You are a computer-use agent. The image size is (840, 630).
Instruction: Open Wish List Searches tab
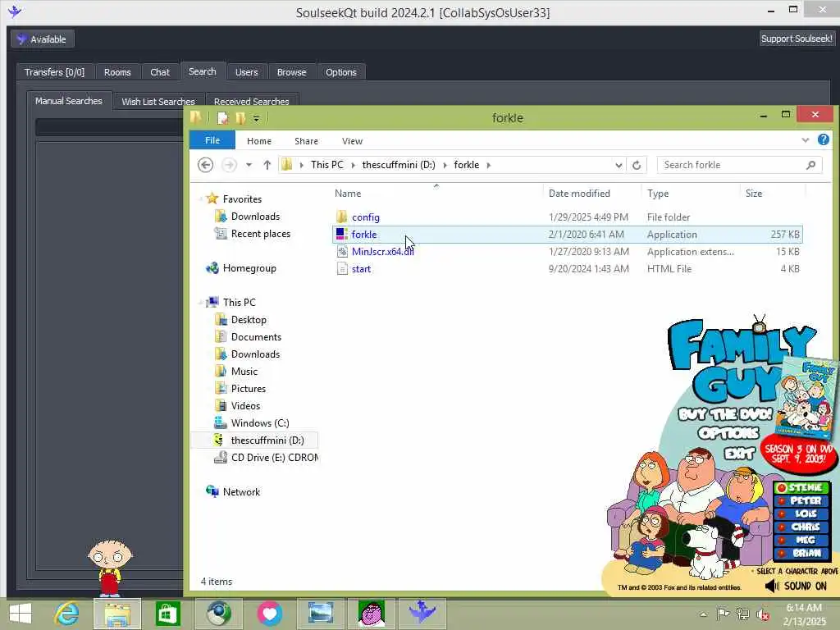158,101
